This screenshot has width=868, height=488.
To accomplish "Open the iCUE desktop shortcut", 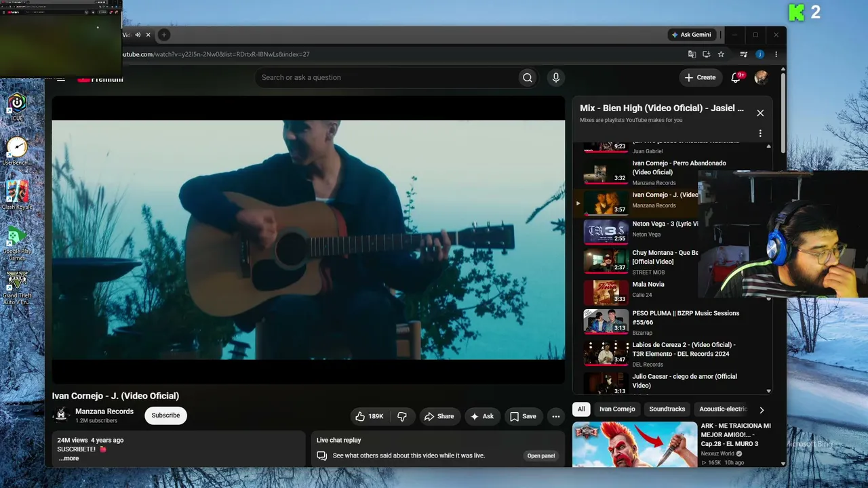I will tap(17, 108).
